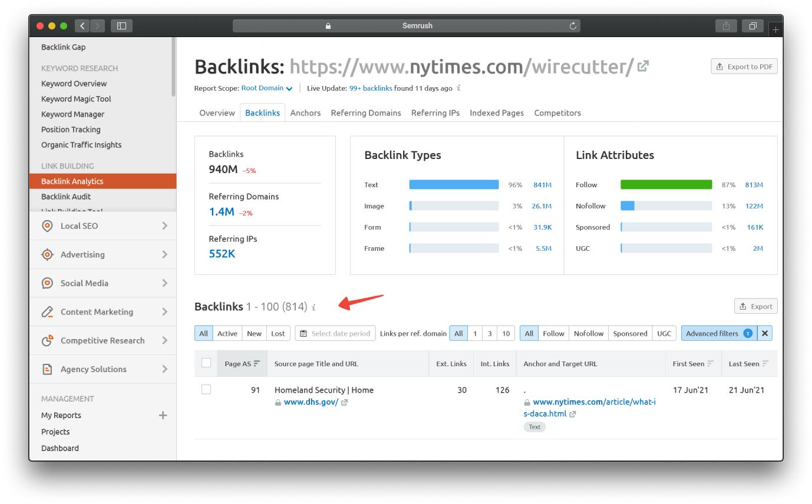This screenshot has width=812, height=504.
Task: Switch to the Overview tab
Action: point(217,113)
